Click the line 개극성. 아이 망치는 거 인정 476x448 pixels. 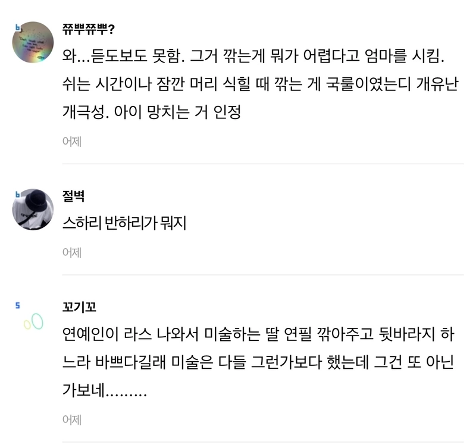coord(152,112)
